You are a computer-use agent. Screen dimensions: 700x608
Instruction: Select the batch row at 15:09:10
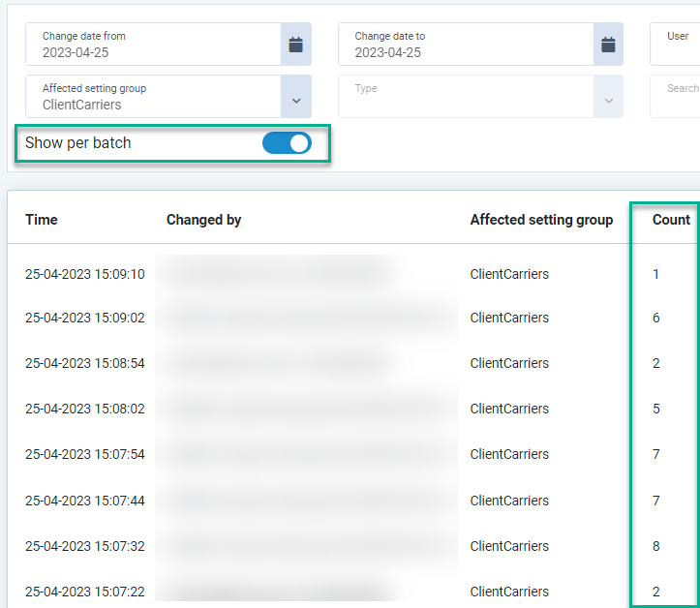85,274
